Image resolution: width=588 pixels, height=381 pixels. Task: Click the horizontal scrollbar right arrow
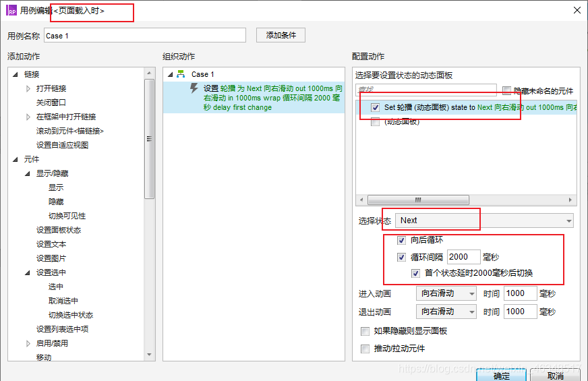tap(570, 200)
